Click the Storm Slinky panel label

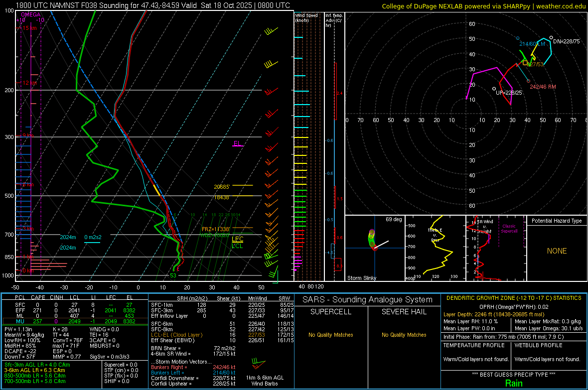click(x=361, y=278)
